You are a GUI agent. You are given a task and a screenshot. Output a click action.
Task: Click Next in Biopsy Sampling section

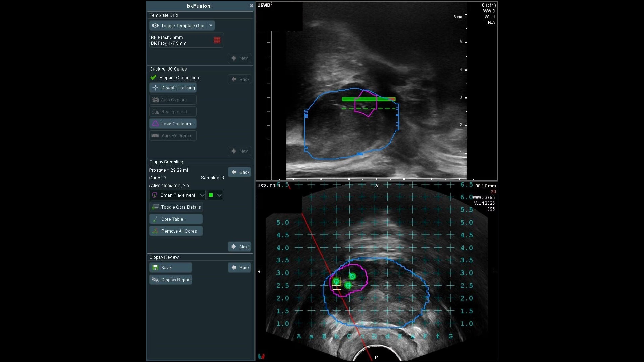click(239, 247)
